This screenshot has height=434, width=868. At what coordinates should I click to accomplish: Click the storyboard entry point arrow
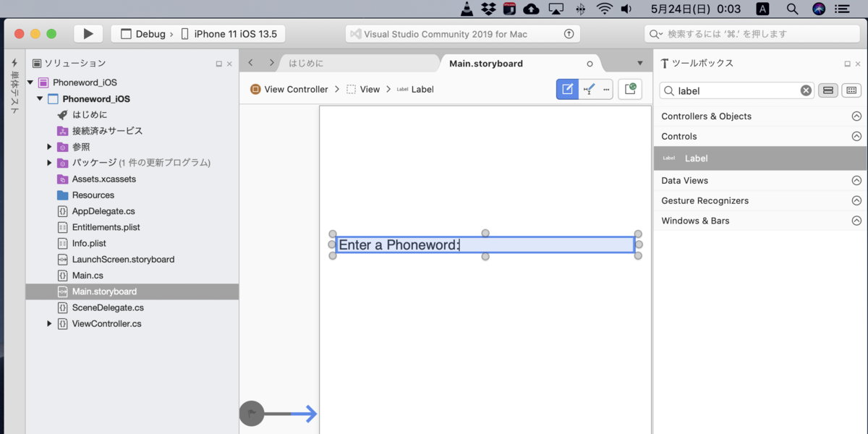coord(278,414)
